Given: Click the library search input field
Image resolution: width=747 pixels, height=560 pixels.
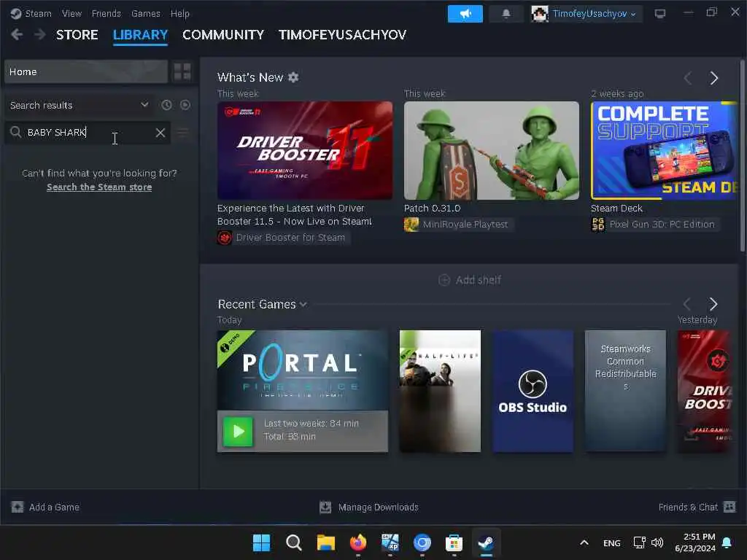Looking at the screenshot, I should pos(88,133).
